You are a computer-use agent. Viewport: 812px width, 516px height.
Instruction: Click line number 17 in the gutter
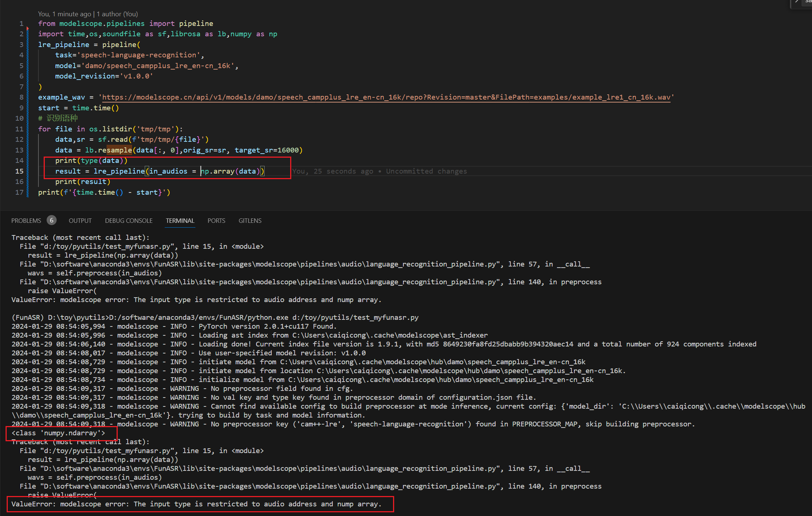coord(19,192)
